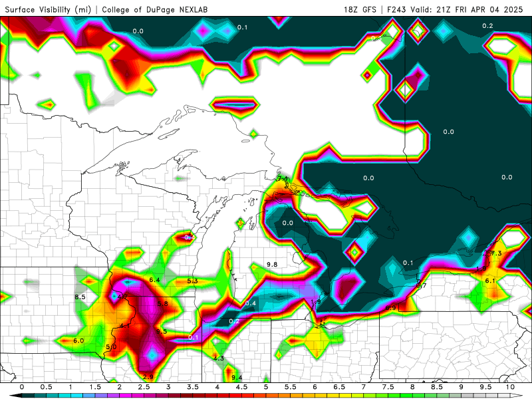Image resolution: width=532 pixels, height=399 pixels.
Task: Click the 5.3 visibility value on the map
Action: tap(192, 281)
